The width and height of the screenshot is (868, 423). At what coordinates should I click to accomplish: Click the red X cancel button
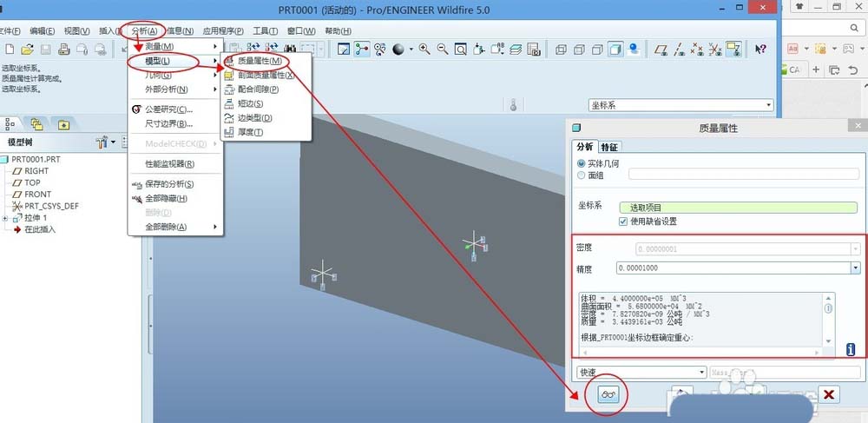[829, 394]
